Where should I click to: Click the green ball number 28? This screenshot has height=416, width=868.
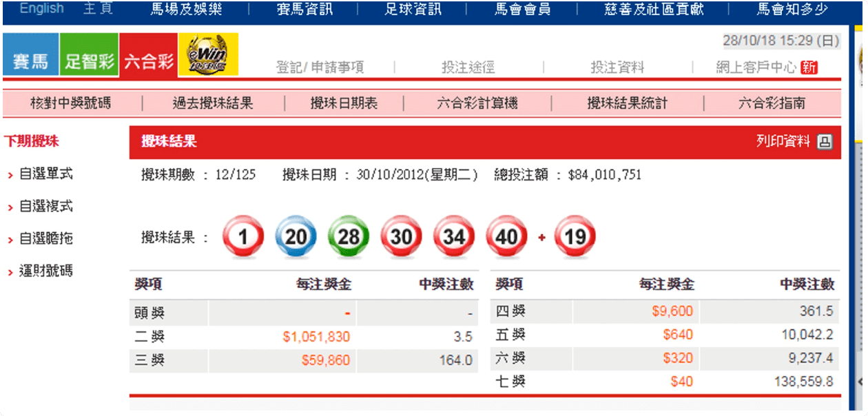[349, 238]
